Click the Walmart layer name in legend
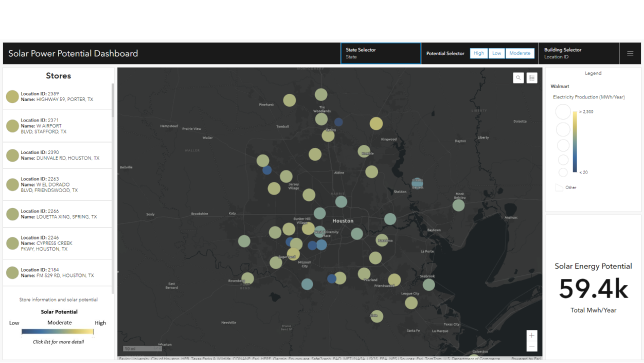Screen dimensions: 644x363 pos(560,86)
